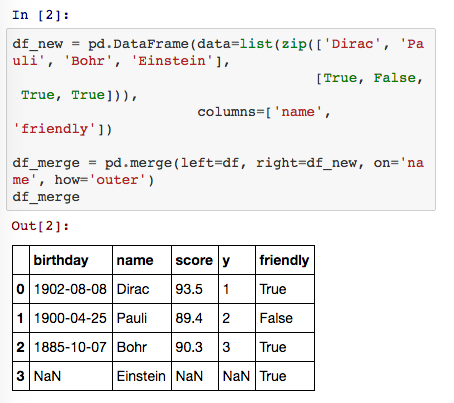Screen dimensions: 454x403
Task: Click the name cell Einstein
Action: (142, 376)
